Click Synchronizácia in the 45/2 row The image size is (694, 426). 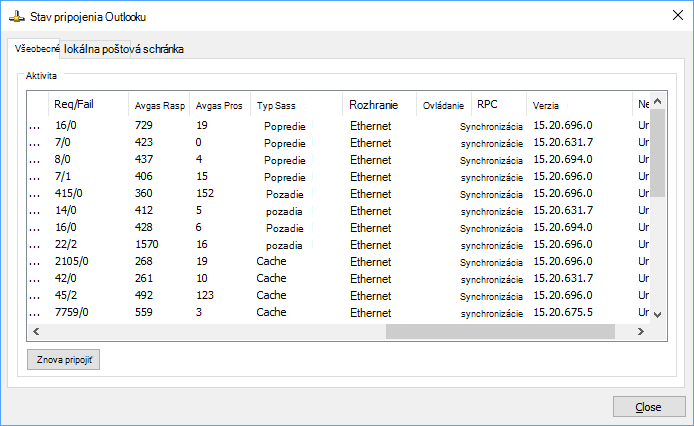point(491,296)
